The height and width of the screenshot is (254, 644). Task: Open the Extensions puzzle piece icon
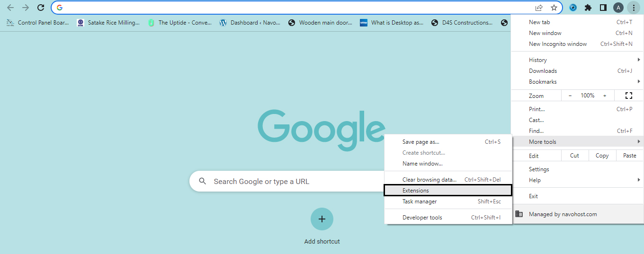(588, 8)
